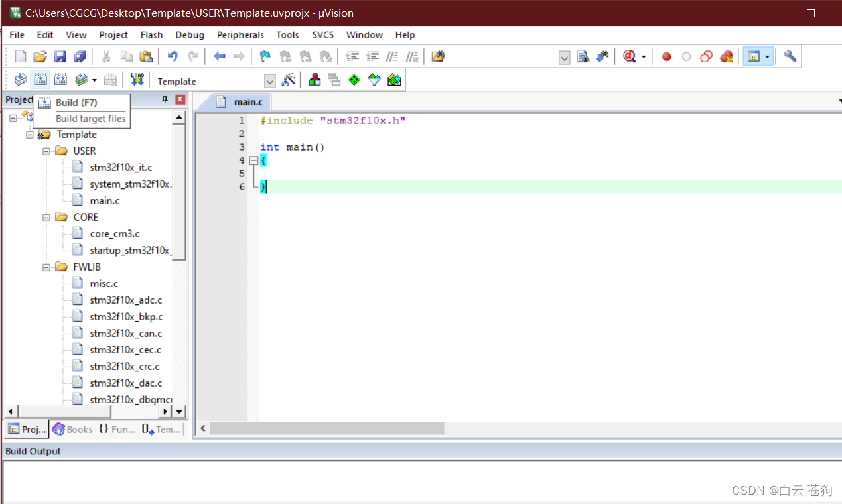The width and height of the screenshot is (842, 504).
Task: Navigate backwards with blue left arrow
Action: pos(219,56)
